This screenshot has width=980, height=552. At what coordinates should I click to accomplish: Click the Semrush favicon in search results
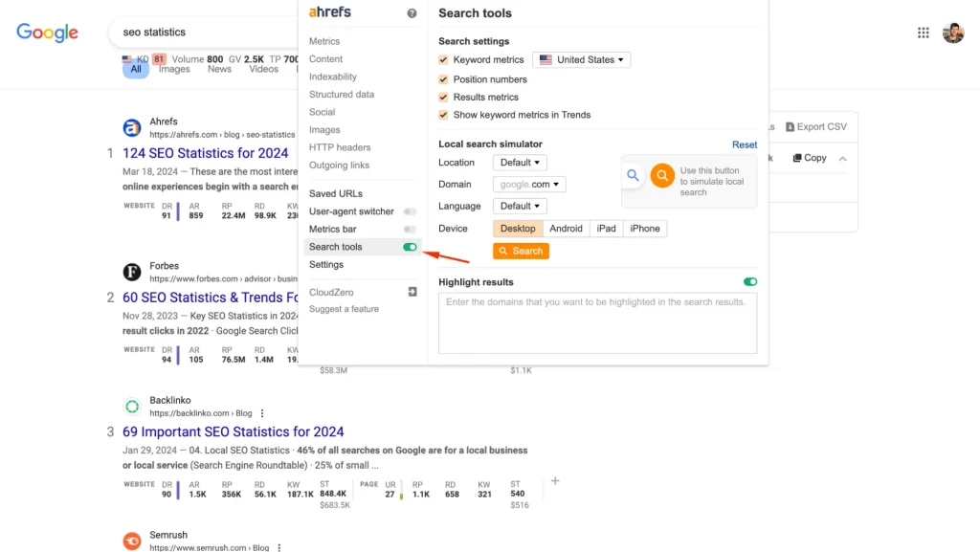[131, 541]
